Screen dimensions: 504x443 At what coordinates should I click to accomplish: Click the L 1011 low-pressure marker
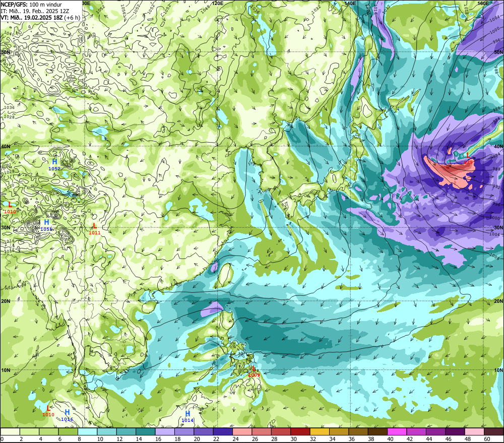pyautogui.click(x=95, y=229)
